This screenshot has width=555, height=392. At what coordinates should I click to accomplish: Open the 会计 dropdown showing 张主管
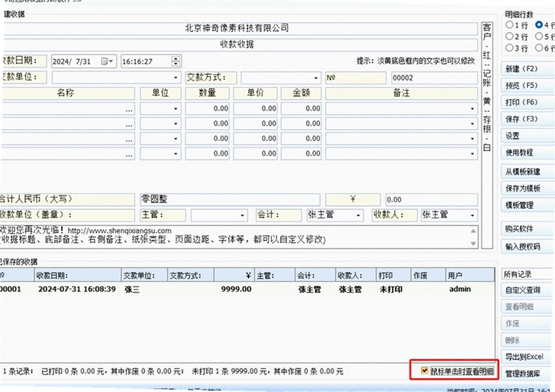[x=358, y=215]
